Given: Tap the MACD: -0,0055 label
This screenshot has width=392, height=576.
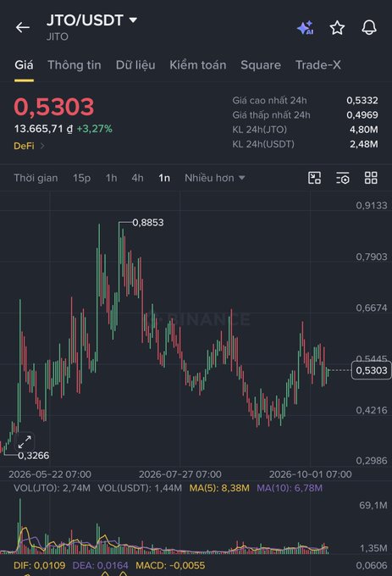Looking at the screenshot, I should 170,565.
